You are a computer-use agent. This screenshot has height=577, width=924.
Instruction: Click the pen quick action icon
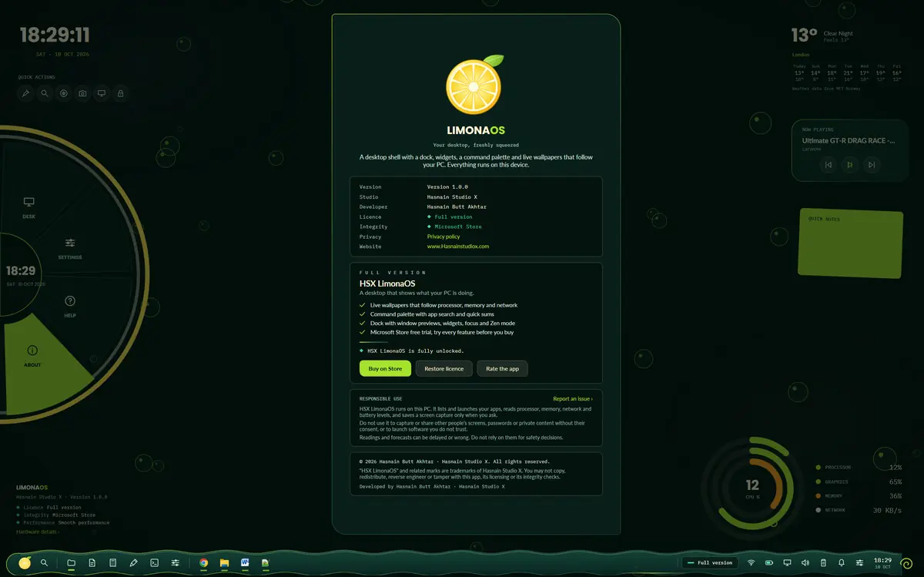pyautogui.click(x=26, y=93)
